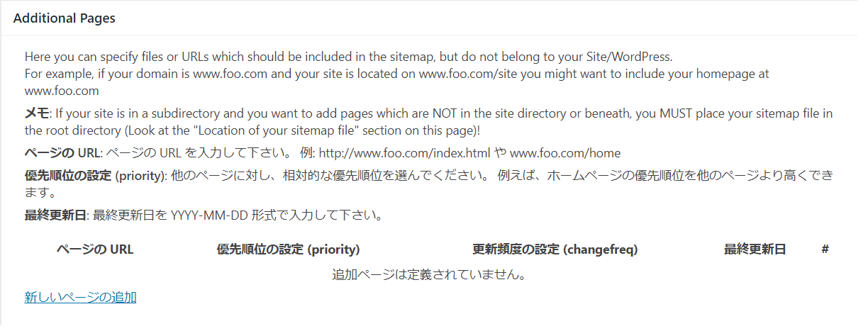868x331 pixels.
Task: Click the YYYY-MM-DD date format text
Action: (x=210, y=215)
